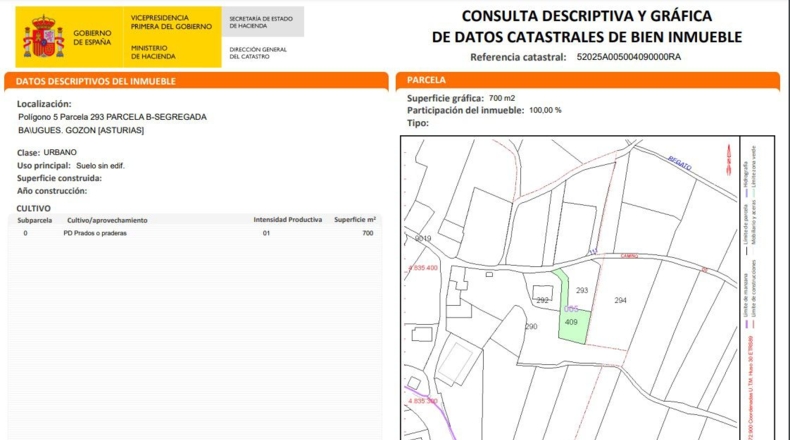Click the 'Uso principal:' label

pos(44,165)
